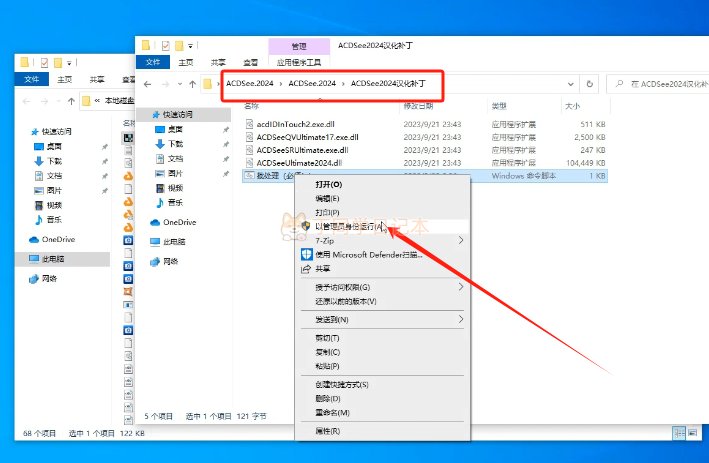The image size is (709, 463).
Task: Choose 共享 entry in context menu
Action: click(383, 269)
